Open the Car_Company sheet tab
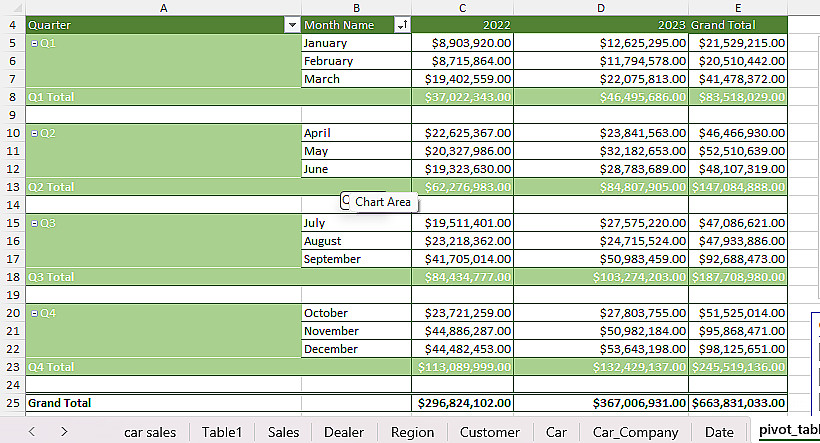This screenshot has height=443, width=820. coord(635,432)
